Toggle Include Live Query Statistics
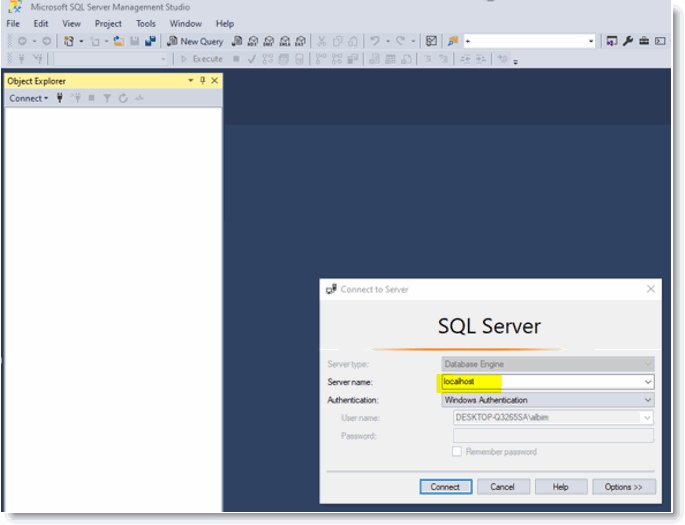685x525 pixels. 337,59
